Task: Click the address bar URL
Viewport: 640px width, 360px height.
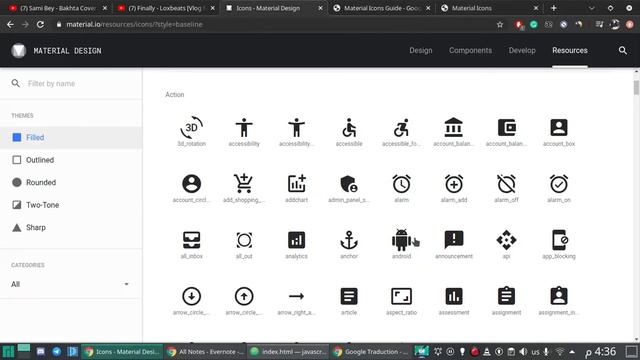Action: pos(134,24)
